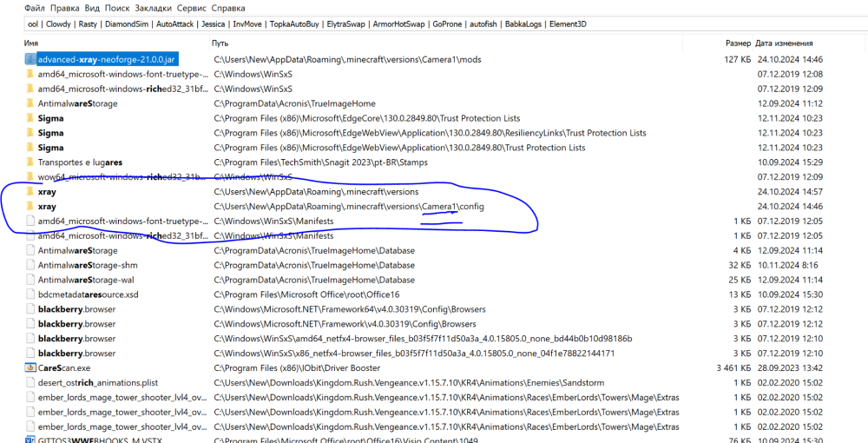Screen dimensions: 868x443
Task: Open the Справка menu
Action: (228, 9)
